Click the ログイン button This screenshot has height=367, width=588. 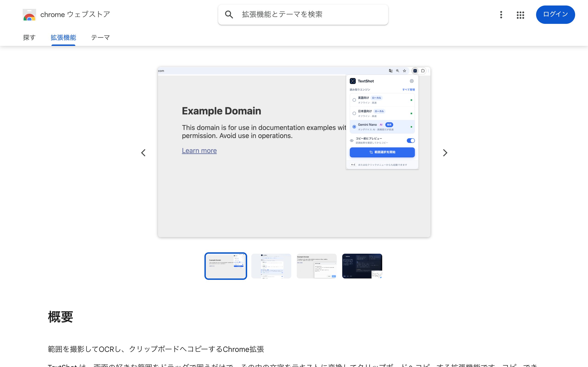click(555, 14)
